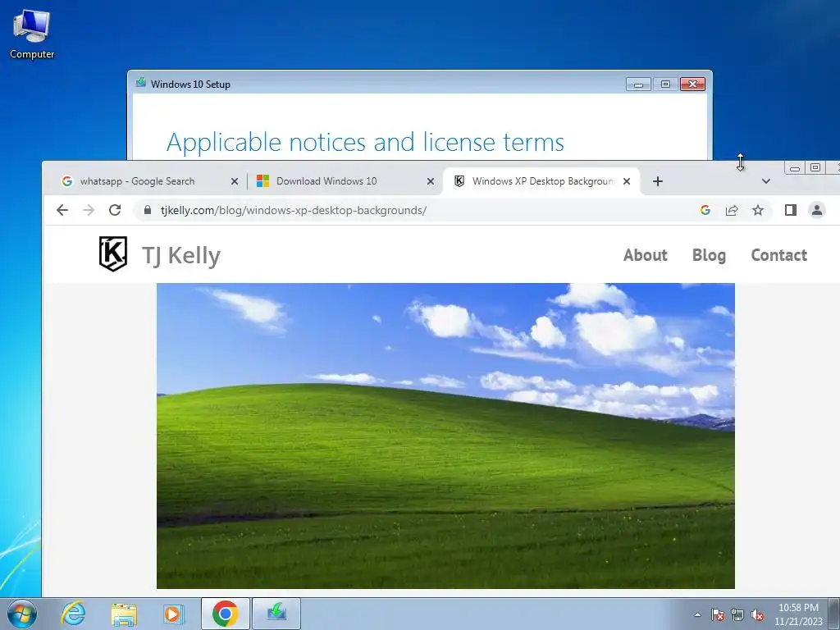Bookmark this page with star icon
This screenshot has width=840, height=630.
[x=757, y=210]
